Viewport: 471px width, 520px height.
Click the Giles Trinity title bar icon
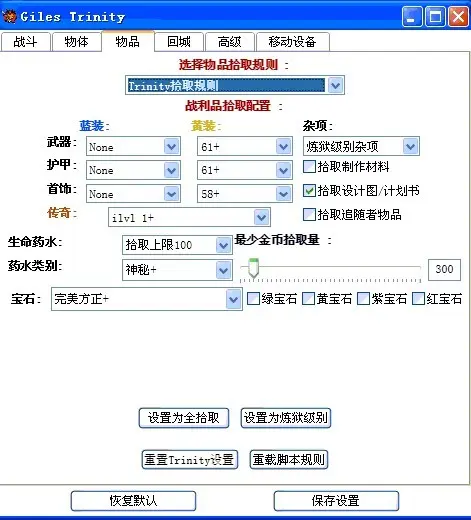tap(9, 16)
